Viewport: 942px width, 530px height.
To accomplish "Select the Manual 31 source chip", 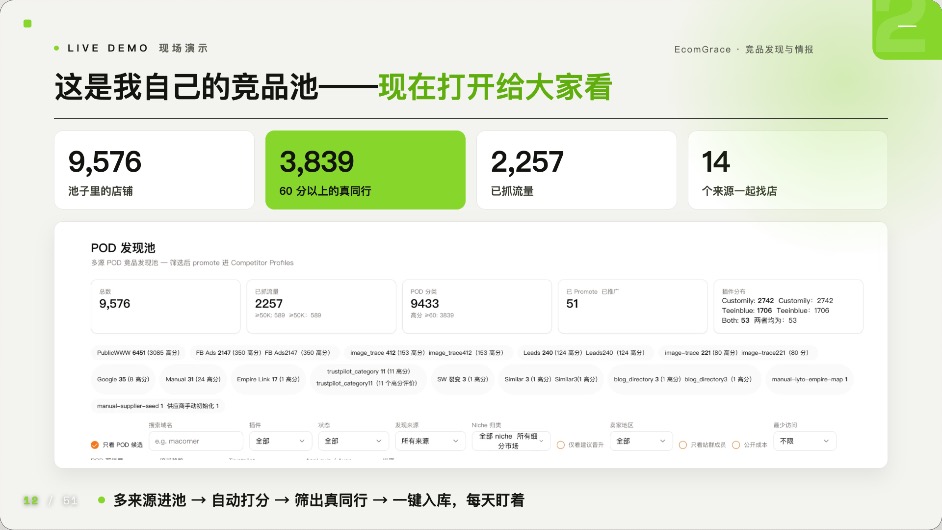I will (193, 379).
